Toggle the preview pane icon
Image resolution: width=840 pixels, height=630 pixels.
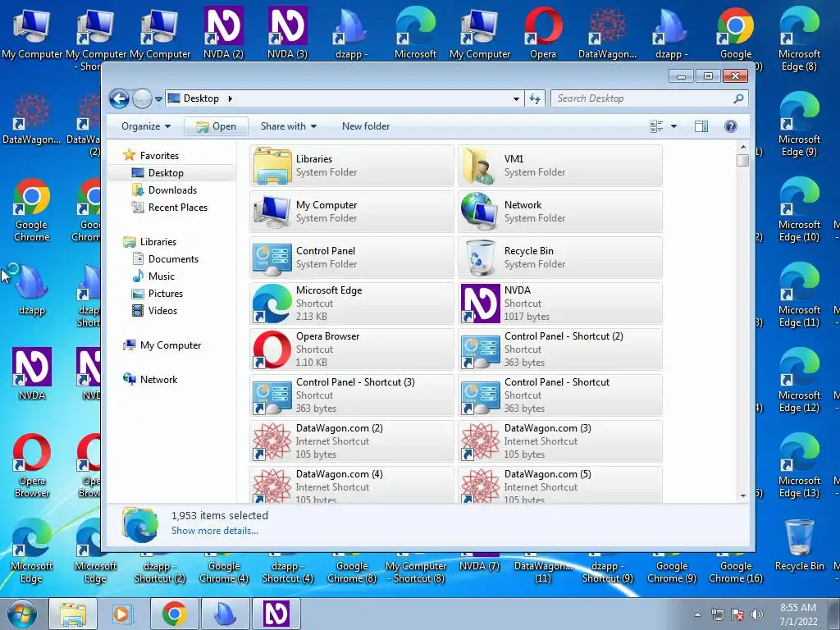701,126
